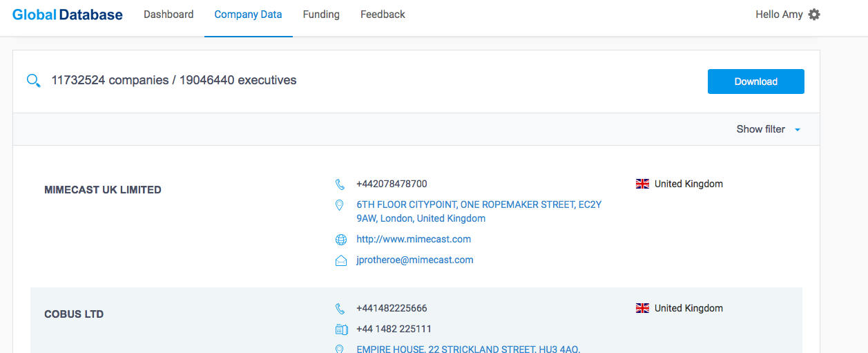868x353 pixels.
Task: Click the globe website icon for Mimecast
Action: point(340,240)
